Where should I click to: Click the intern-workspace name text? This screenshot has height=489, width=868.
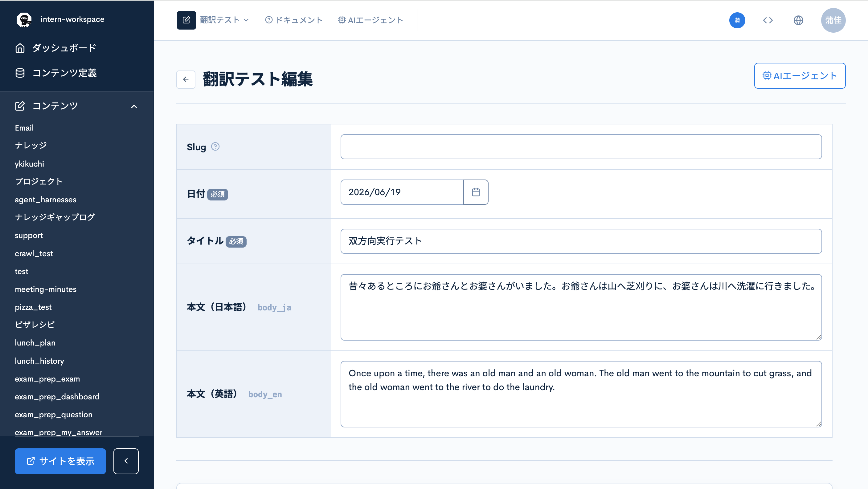click(72, 19)
